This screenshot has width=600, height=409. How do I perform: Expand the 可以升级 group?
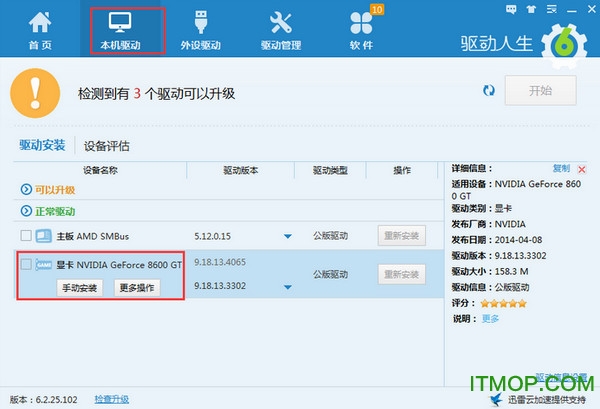26,189
